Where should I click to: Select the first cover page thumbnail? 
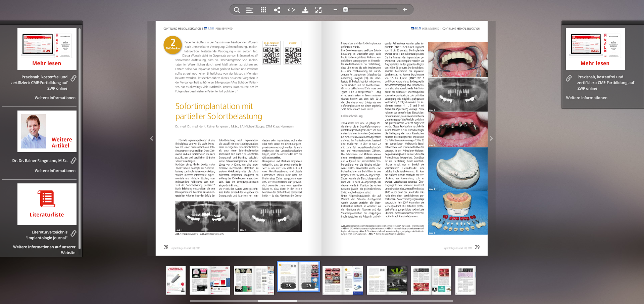tap(176, 280)
